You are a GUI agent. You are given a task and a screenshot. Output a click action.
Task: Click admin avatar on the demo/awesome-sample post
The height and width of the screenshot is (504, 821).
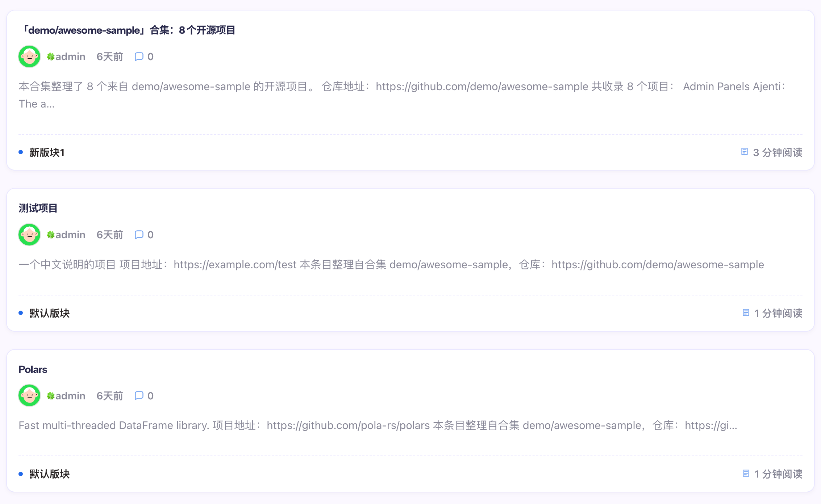29,56
